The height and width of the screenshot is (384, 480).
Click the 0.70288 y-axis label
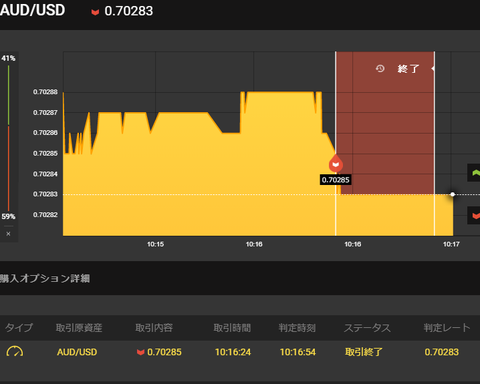click(45, 92)
